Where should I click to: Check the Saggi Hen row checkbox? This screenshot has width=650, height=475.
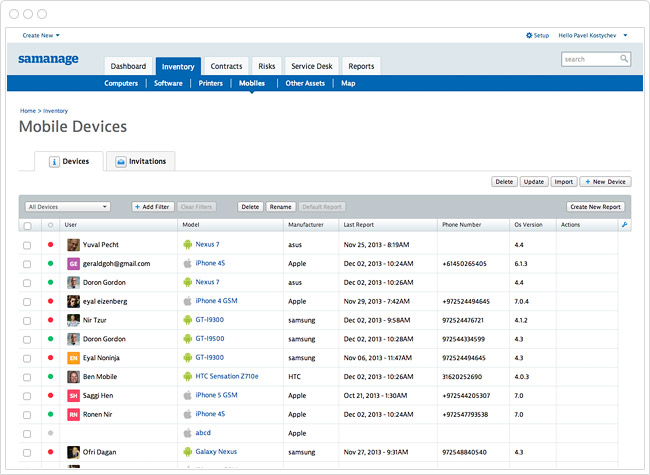27,396
